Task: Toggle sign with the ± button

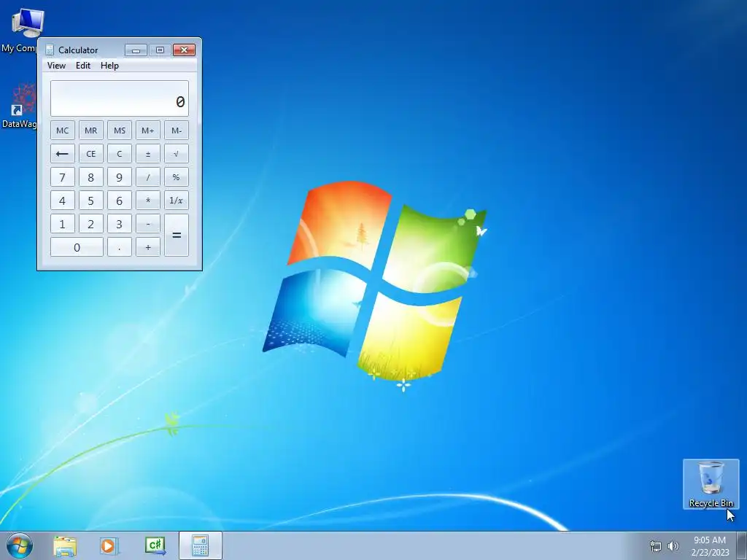Action: (147, 154)
